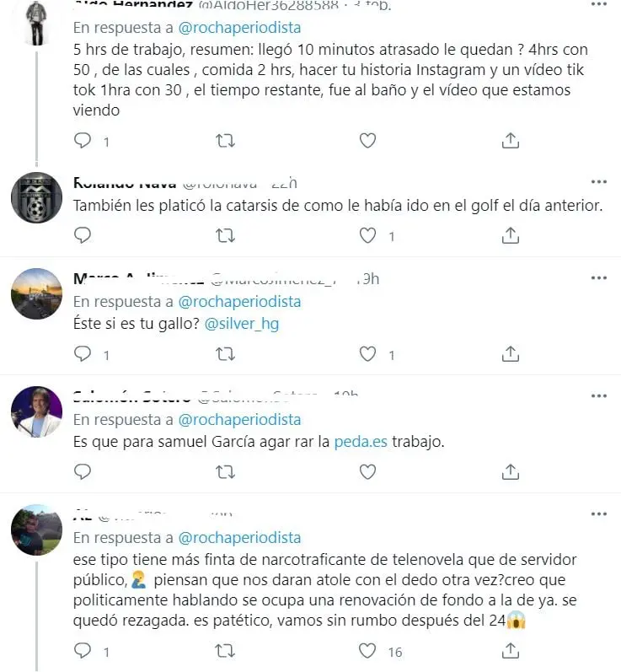This screenshot has height=672, width=621.
Task: Open the @silver_hg mention link
Action: (x=242, y=324)
